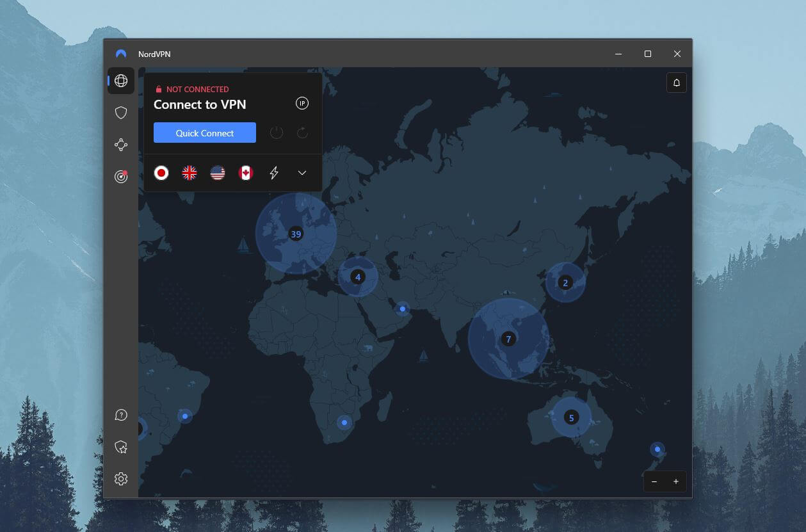806x532 pixels.
Task: Minimize the NordVPN window
Action: coord(618,54)
